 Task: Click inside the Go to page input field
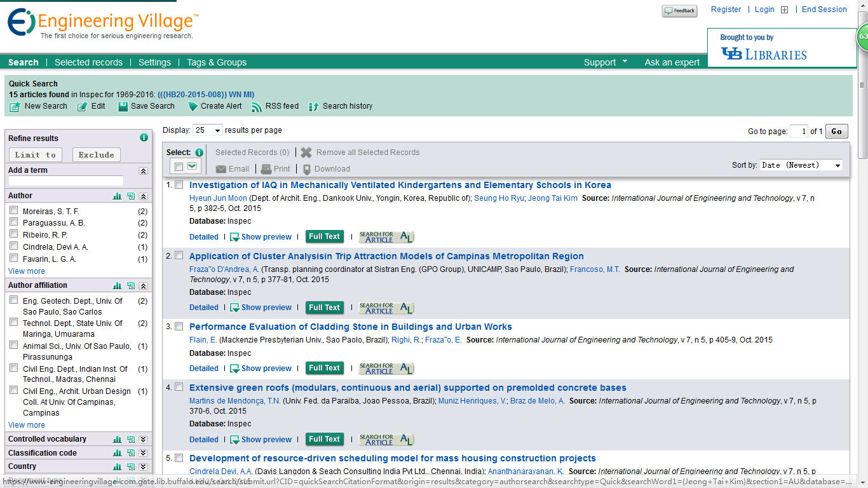[x=798, y=131]
